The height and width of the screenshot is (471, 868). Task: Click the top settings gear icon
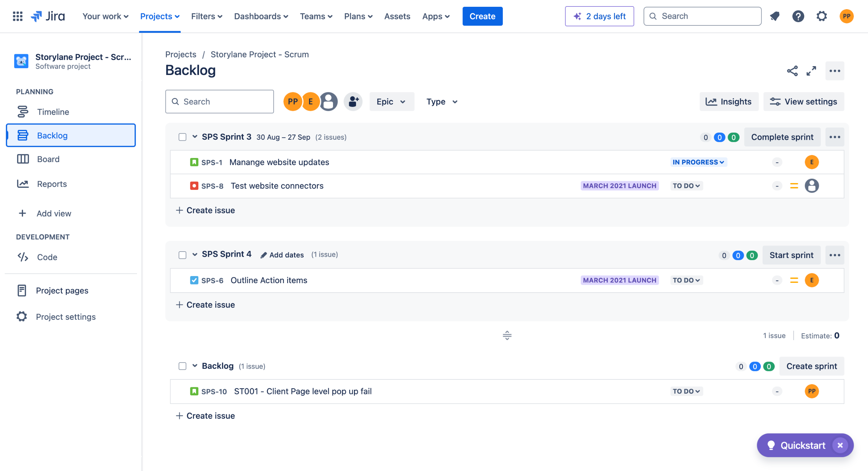pos(821,16)
